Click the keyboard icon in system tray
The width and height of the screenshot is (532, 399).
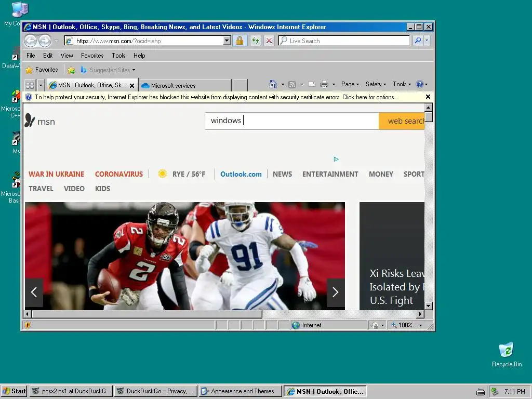point(481,392)
